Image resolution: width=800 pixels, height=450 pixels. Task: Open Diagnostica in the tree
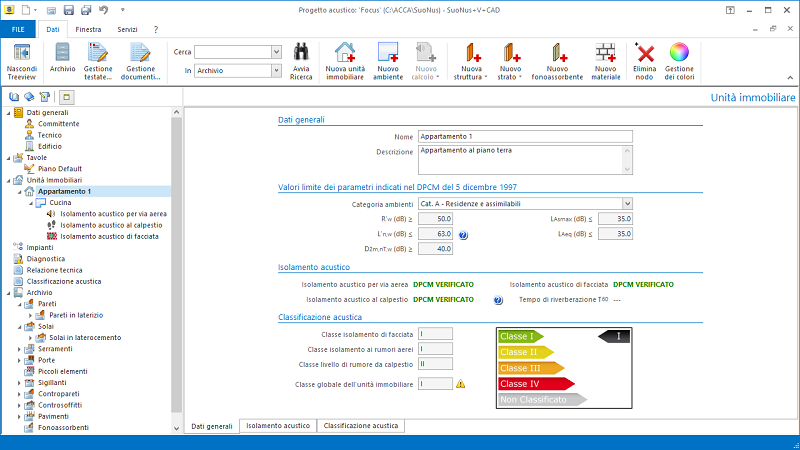[45, 259]
